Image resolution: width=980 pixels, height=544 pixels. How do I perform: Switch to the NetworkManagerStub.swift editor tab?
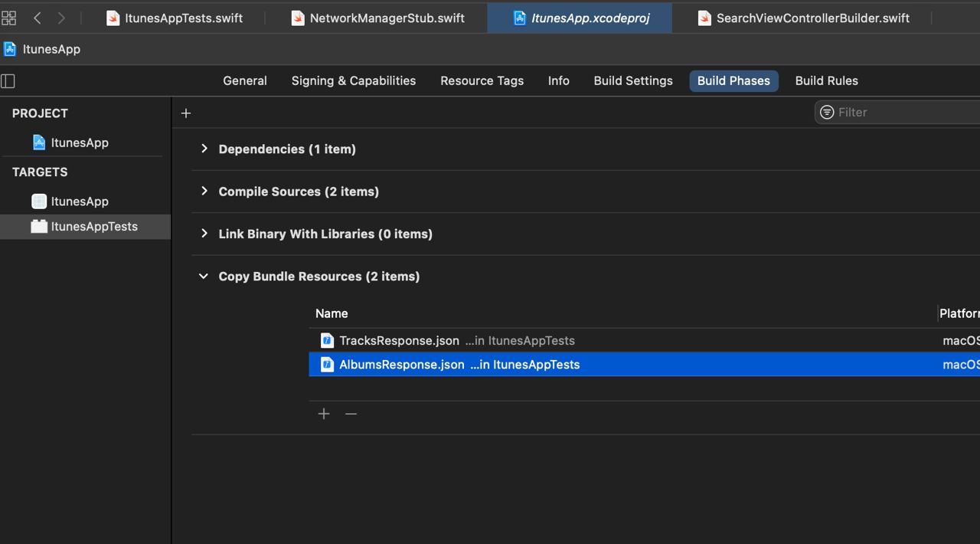[377, 18]
